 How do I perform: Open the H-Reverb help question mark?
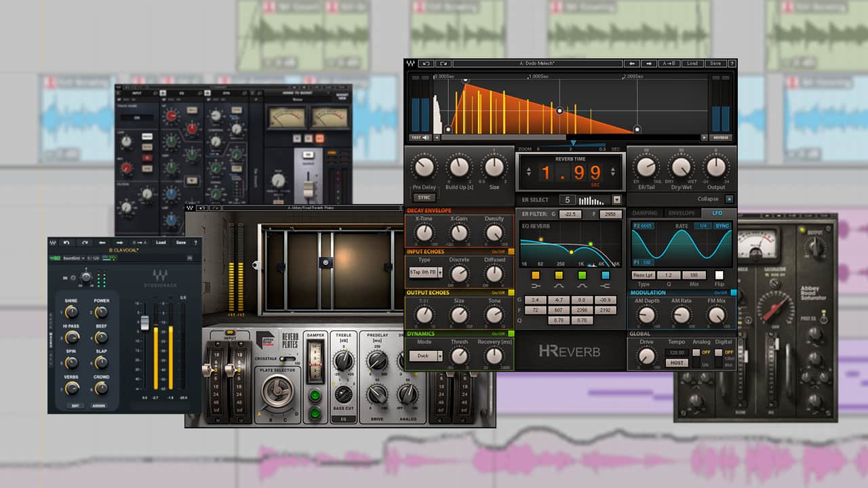pyautogui.click(x=731, y=63)
